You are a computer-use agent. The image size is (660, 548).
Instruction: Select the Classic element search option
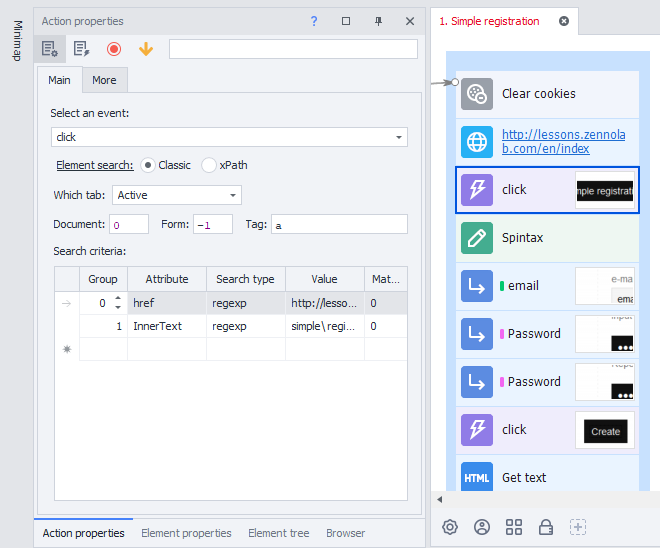148,165
